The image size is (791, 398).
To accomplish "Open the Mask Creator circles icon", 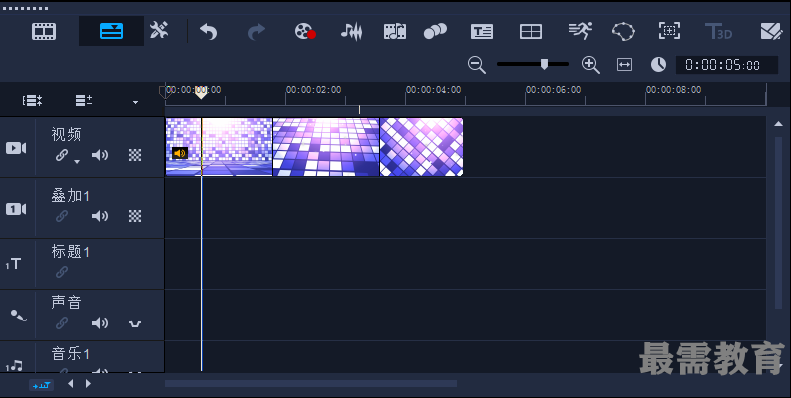I will tap(435, 31).
